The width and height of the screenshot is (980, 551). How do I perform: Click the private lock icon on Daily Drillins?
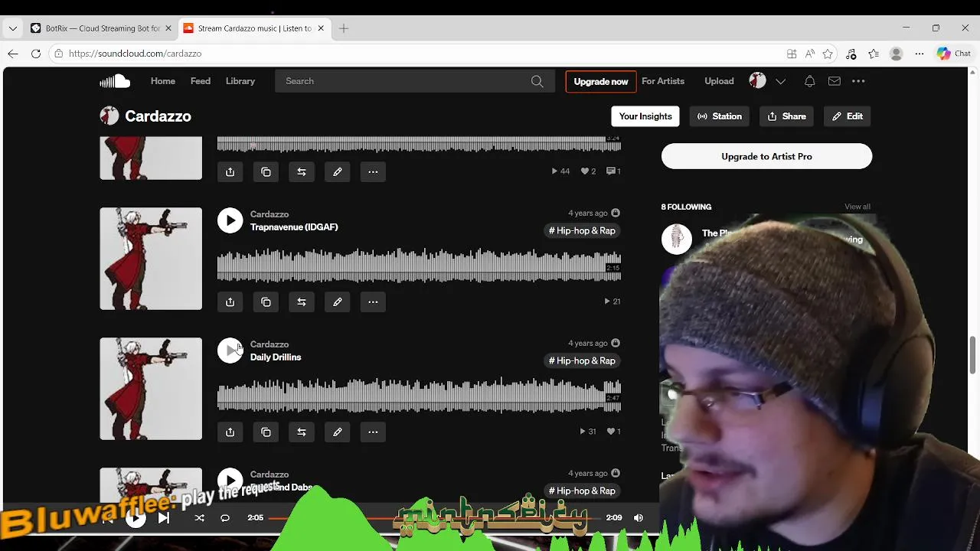tap(616, 343)
